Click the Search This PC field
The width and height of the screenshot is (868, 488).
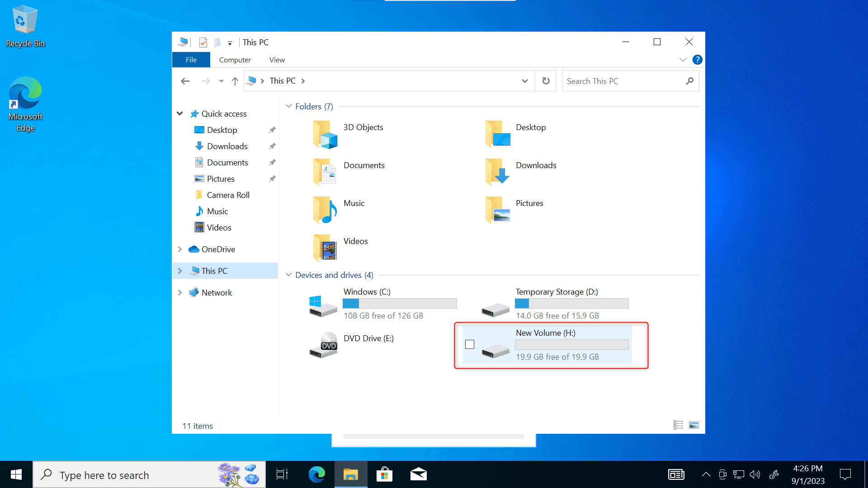click(624, 81)
